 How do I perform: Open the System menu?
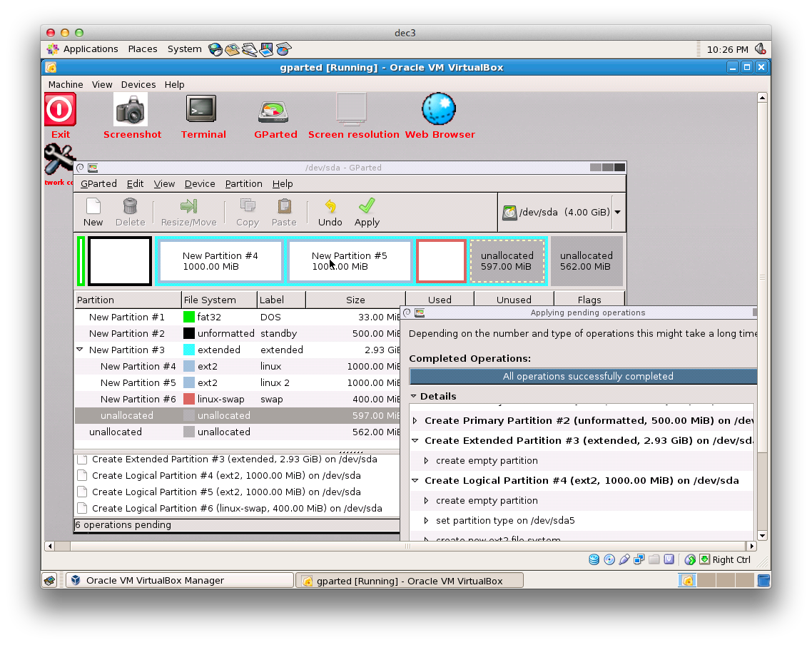tap(184, 49)
